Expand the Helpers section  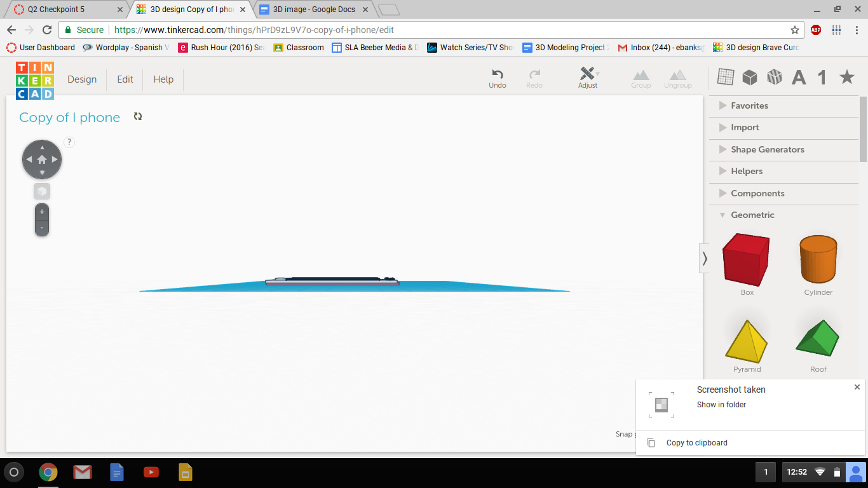746,171
